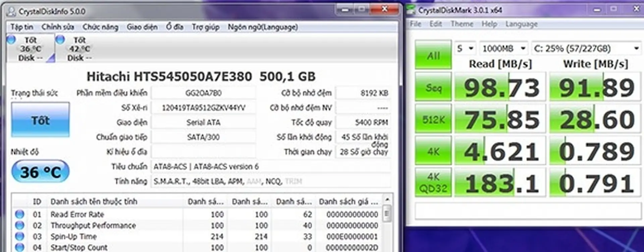Open the Ổ đĩa menu

(174, 27)
